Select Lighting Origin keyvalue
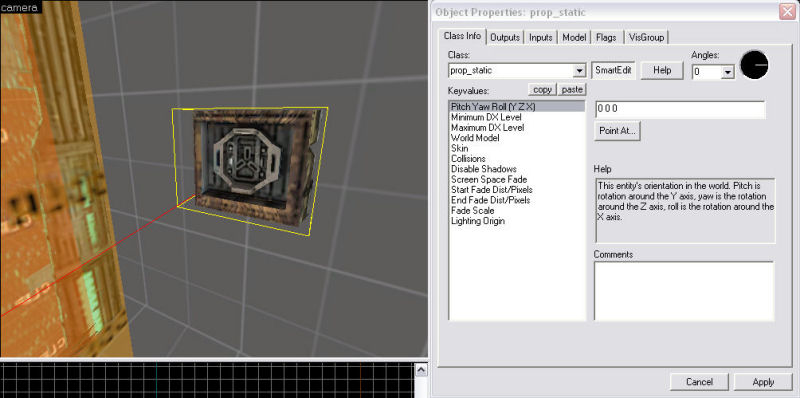This screenshot has height=398, width=800. [x=516, y=221]
